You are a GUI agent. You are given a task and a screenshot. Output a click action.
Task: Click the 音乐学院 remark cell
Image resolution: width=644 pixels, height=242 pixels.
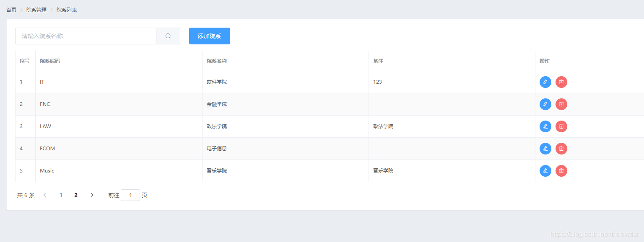(x=452, y=171)
